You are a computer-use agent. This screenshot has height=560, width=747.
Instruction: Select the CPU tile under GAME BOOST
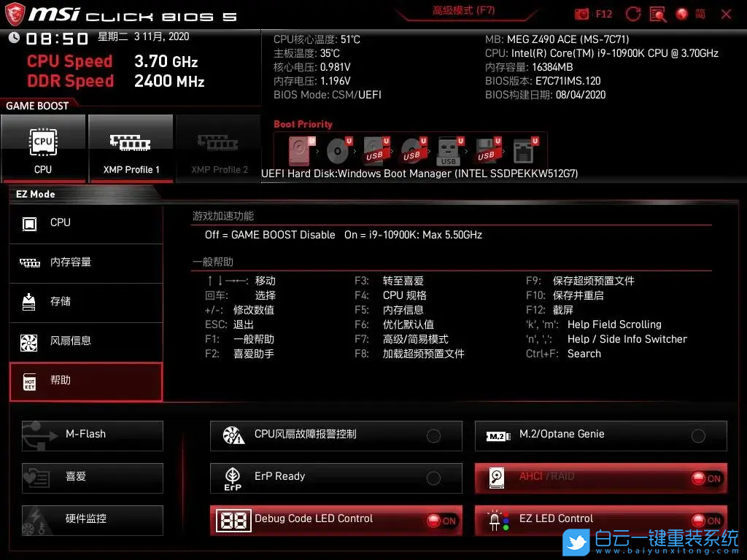[43, 149]
